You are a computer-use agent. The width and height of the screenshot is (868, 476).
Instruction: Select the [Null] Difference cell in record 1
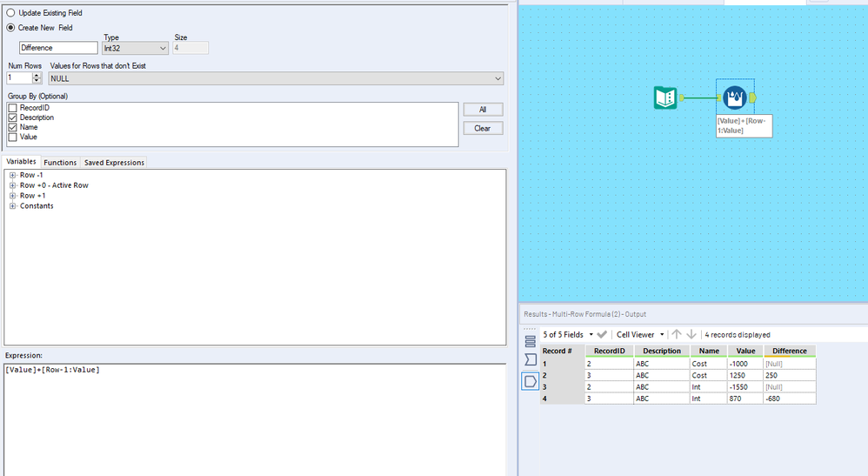pos(790,364)
